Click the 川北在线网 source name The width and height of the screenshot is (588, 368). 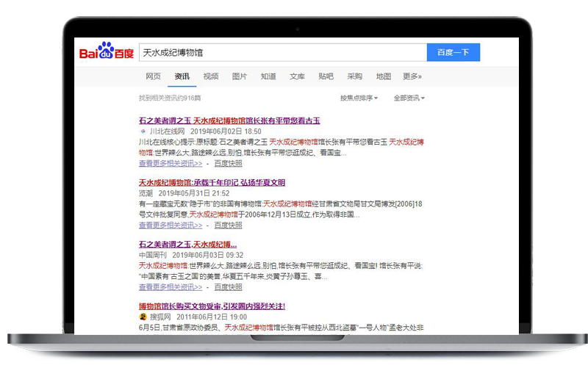pyautogui.click(x=168, y=131)
